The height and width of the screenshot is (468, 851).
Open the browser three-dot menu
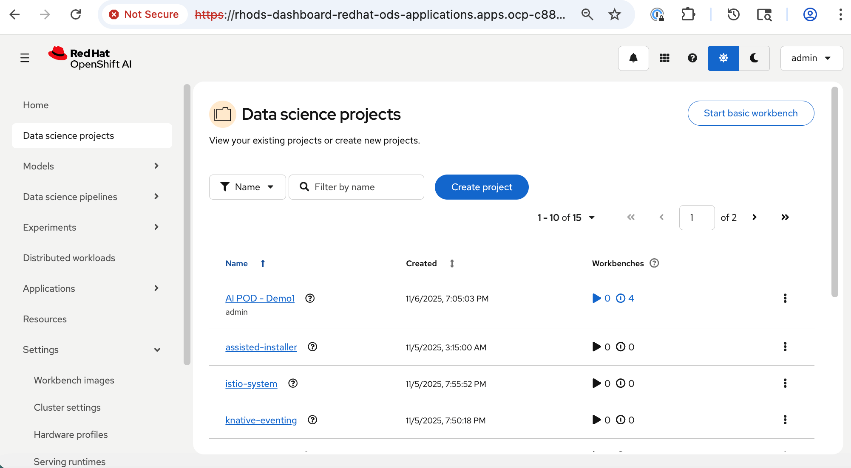pos(840,15)
